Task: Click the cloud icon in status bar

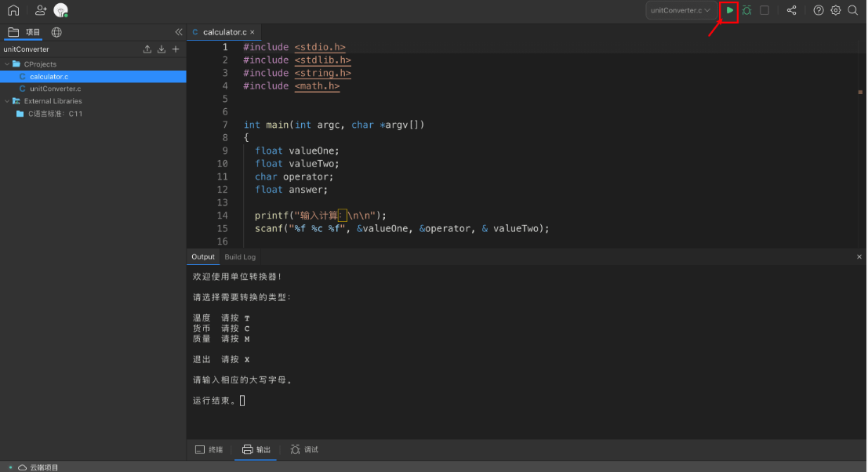Action: pos(22,467)
